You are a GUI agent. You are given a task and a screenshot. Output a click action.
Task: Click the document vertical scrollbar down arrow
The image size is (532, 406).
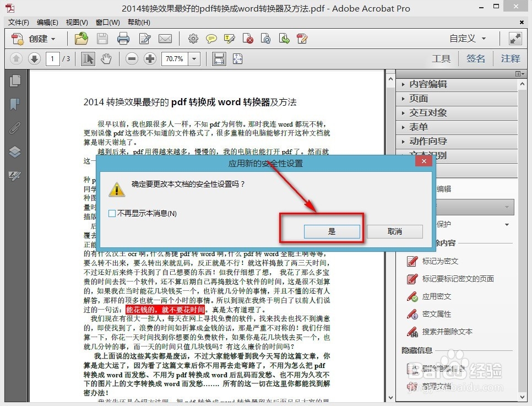point(390,397)
